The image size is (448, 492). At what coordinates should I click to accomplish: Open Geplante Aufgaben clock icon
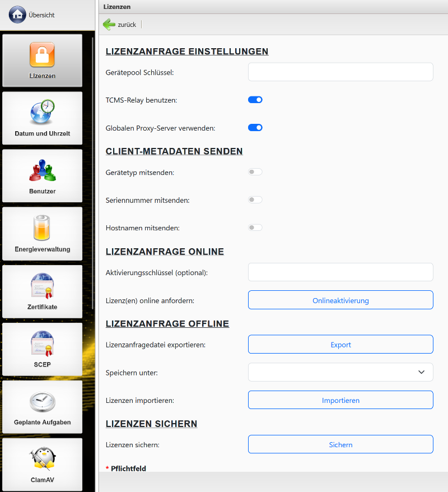[x=42, y=401]
